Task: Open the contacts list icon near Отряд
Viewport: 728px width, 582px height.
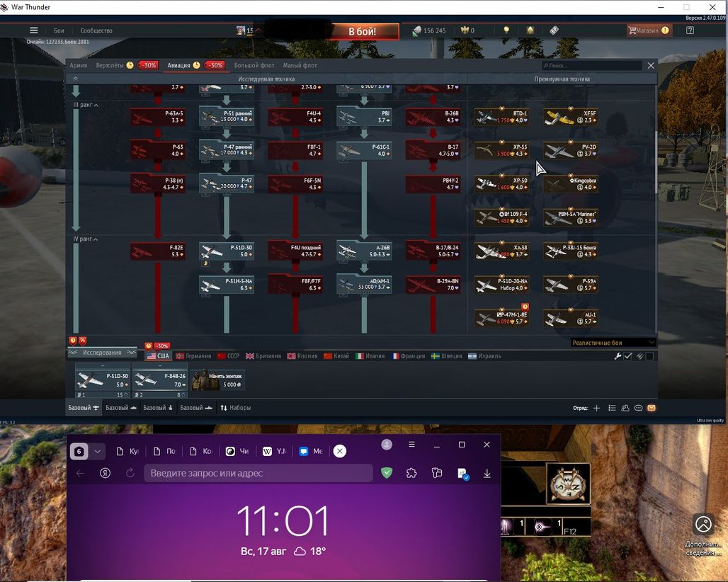Action: (612, 408)
